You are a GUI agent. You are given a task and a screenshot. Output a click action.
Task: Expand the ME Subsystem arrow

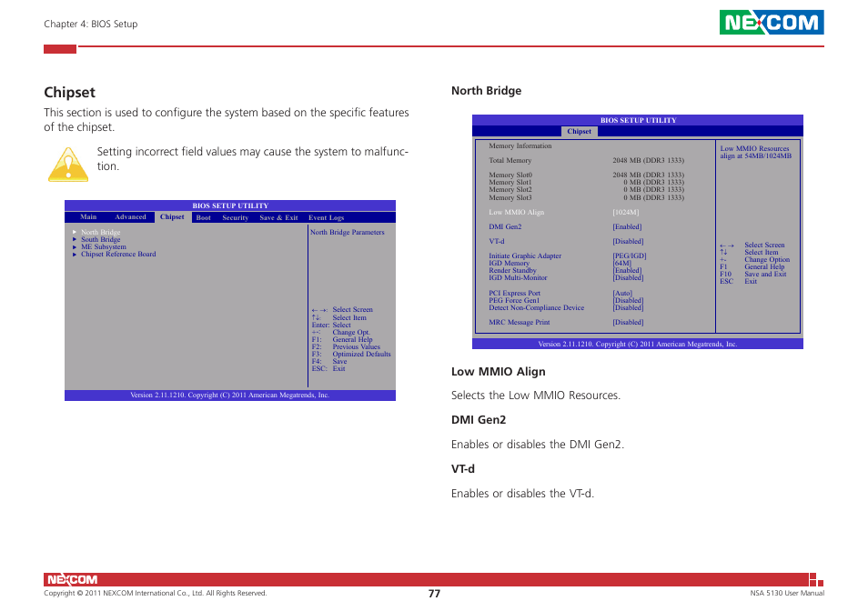(75, 247)
